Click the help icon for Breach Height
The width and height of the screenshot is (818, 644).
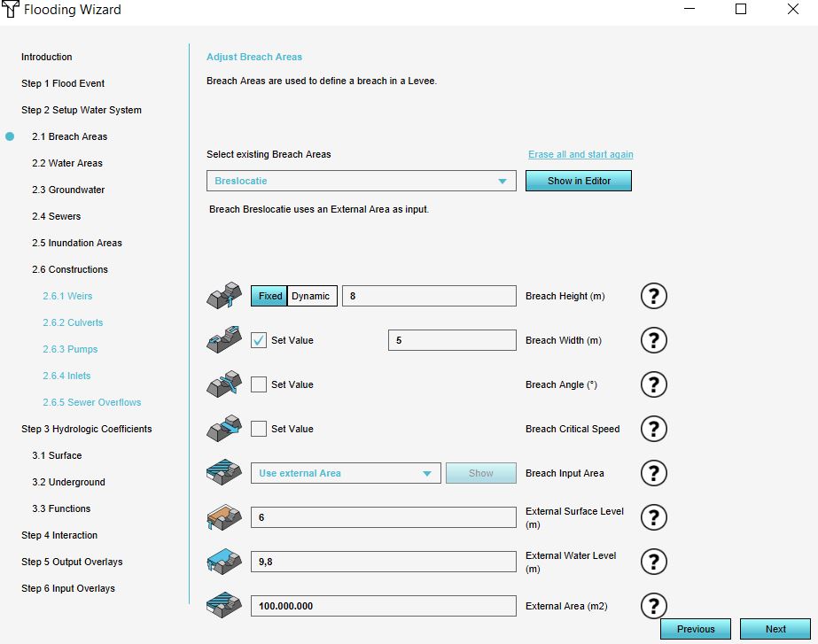coord(653,296)
